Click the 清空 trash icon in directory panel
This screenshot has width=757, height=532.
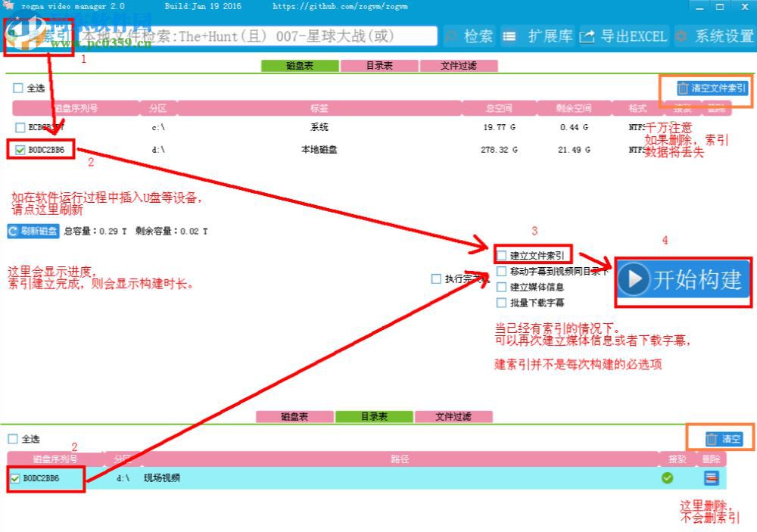[711, 438]
